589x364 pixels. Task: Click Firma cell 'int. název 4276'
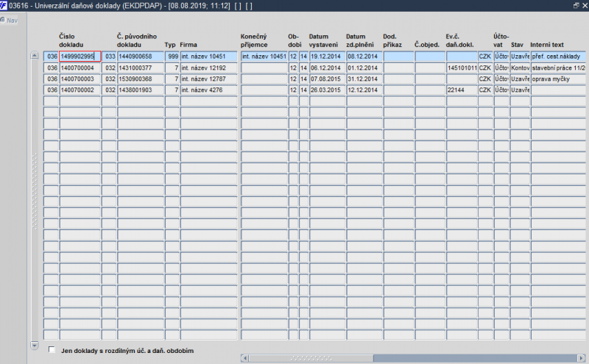(x=208, y=90)
